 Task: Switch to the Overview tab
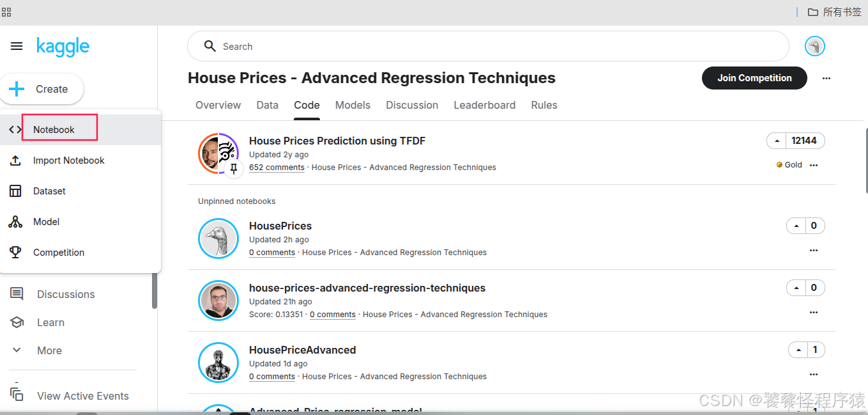218,105
